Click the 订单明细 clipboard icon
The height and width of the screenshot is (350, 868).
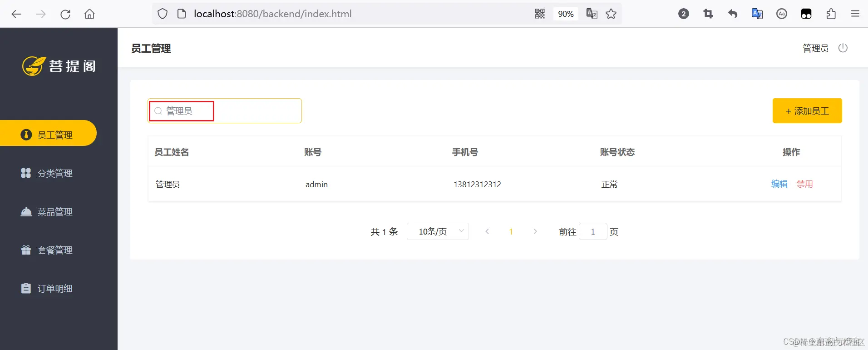tap(26, 288)
